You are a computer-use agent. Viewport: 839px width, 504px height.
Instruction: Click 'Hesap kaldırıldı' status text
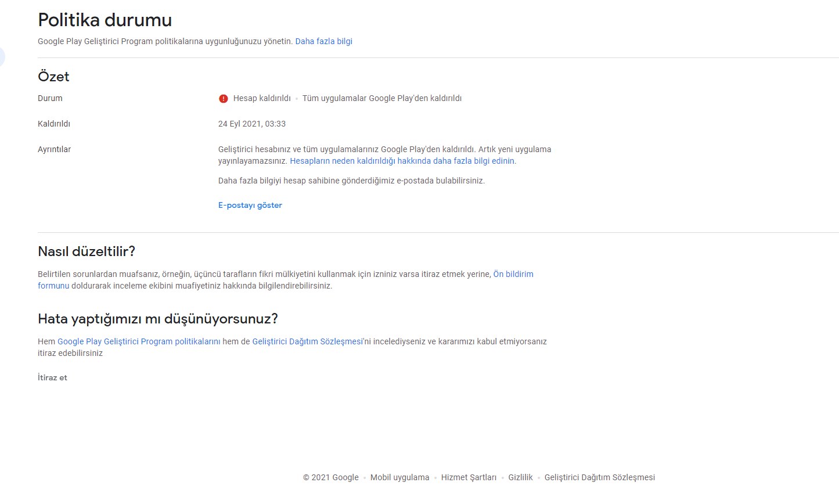262,98
